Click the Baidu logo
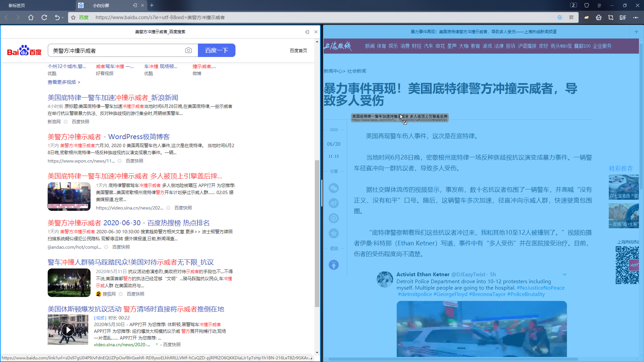644x362 pixels. (x=24, y=51)
